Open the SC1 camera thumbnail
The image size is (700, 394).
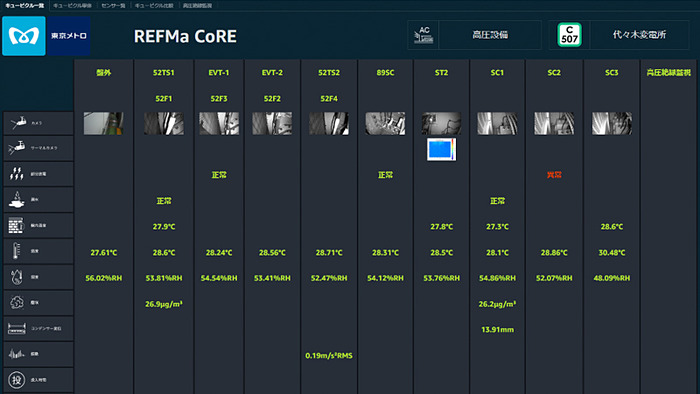(x=497, y=123)
